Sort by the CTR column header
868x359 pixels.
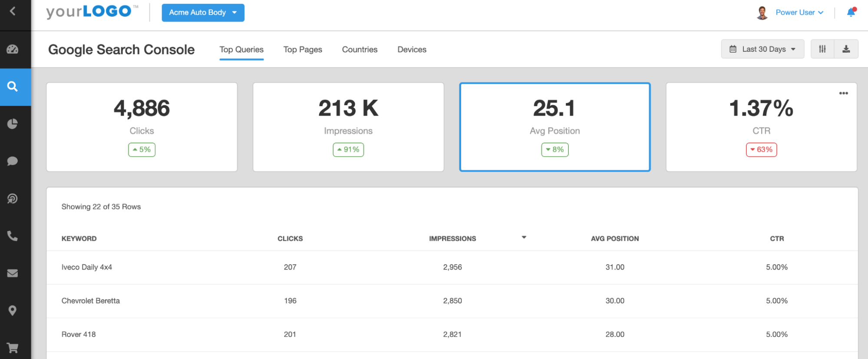pos(777,239)
